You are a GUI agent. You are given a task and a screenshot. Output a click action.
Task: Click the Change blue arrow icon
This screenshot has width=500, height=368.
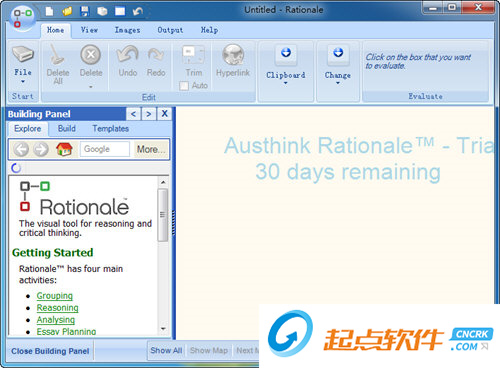coord(338,53)
